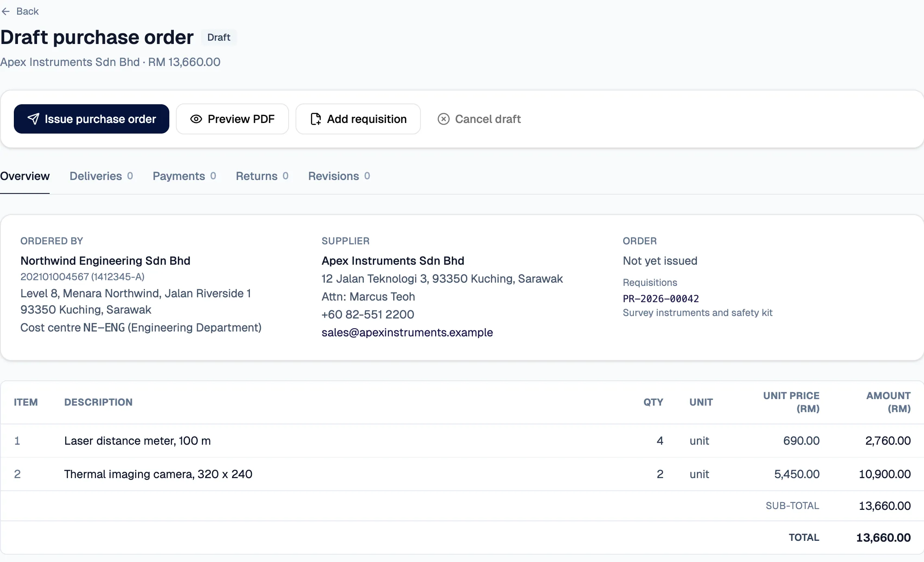Click the document-plus icon on Add requisition
Image resolution: width=924 pixels, height=562 pixels.
(316, 119)
